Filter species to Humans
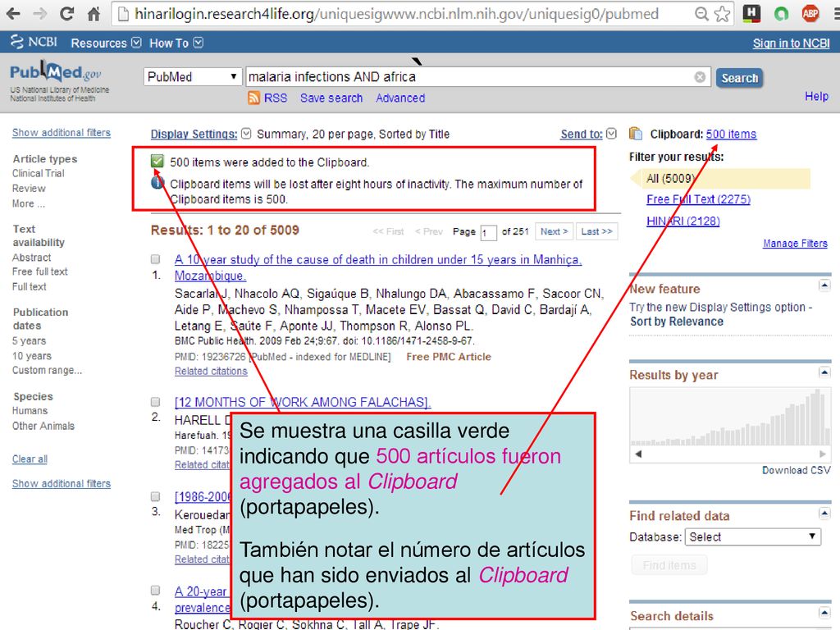Viewport: 840px width, 630px height. tap(30, 411)
